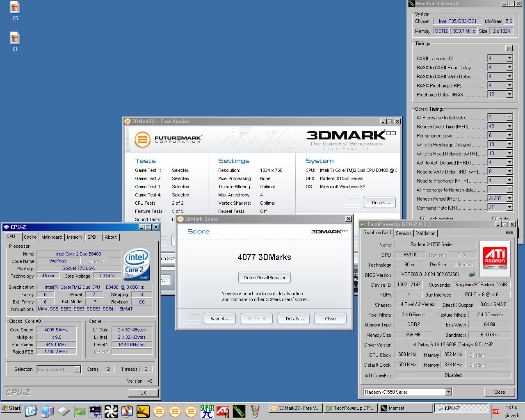Open the green chip quick launch icon

63,411
